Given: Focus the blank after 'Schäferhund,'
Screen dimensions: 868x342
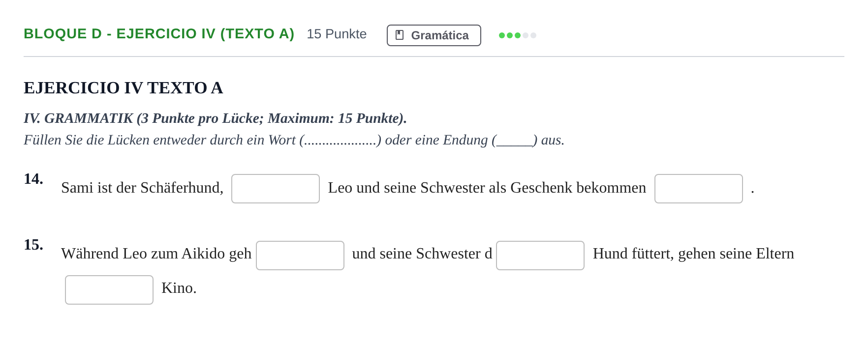Looking at the screenshot, I should tap(276, 189).
